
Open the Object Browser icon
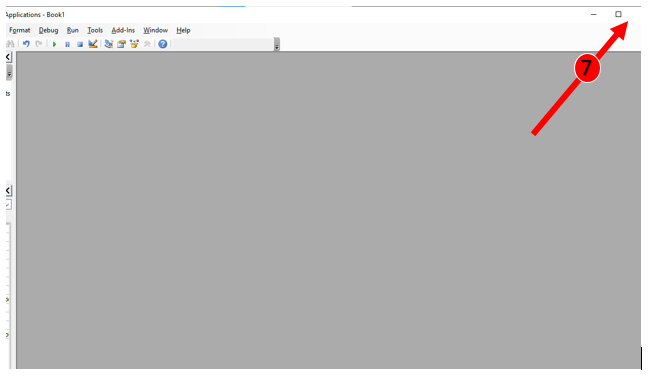pos(134,44)
